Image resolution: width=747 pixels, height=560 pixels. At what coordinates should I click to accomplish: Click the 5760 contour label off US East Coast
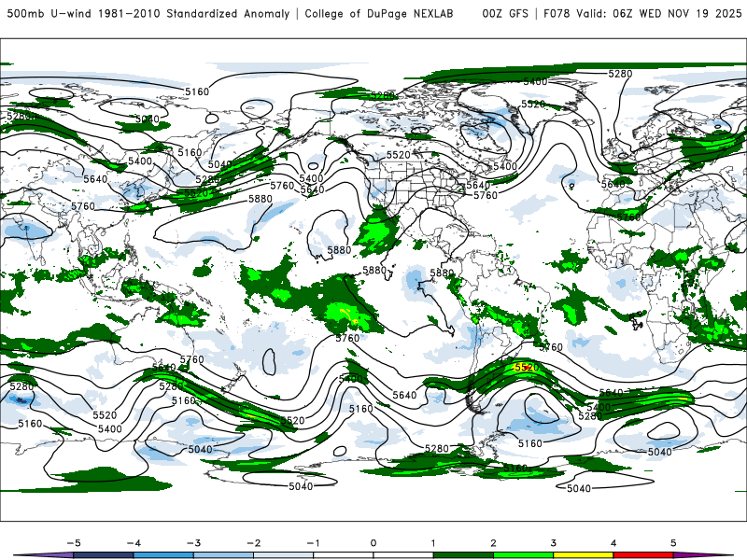pos(486,195)
